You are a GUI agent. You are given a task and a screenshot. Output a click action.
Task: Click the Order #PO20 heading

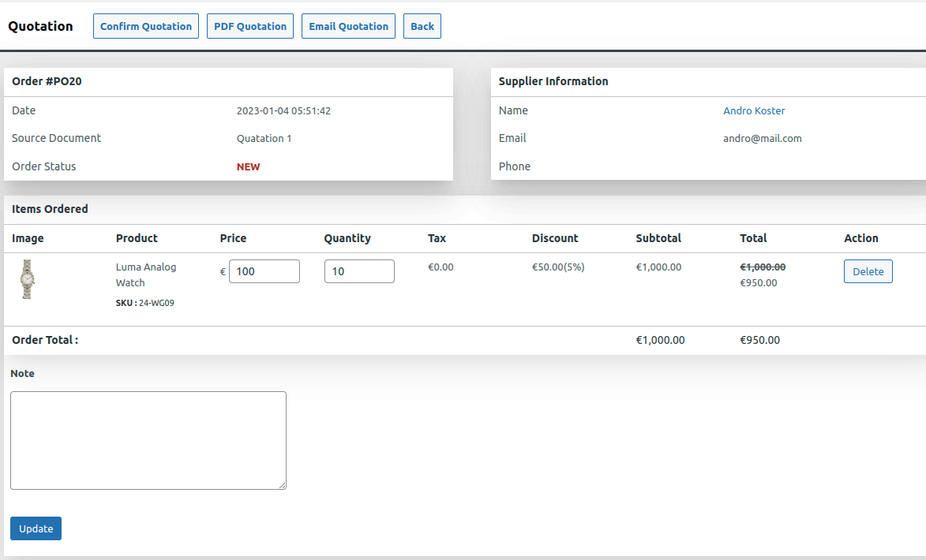pyautogui.click(x=47, y=81)
